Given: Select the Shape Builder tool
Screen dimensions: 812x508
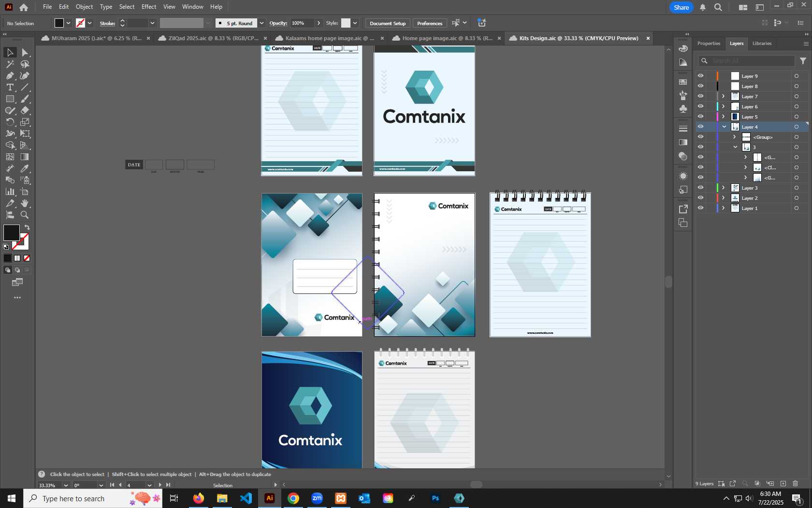Looking at the screenshot, I should (10, 145).
